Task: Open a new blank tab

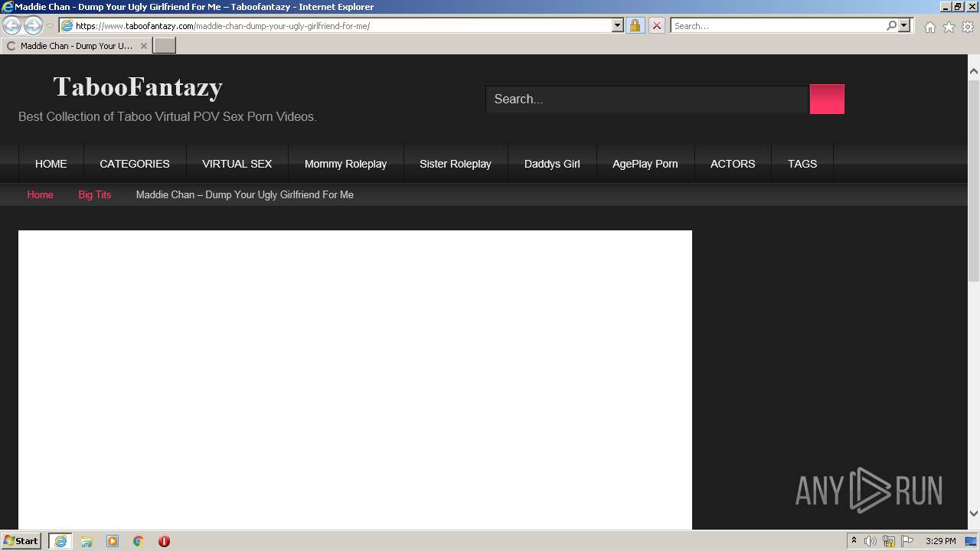Action: (x=165, y=46)
